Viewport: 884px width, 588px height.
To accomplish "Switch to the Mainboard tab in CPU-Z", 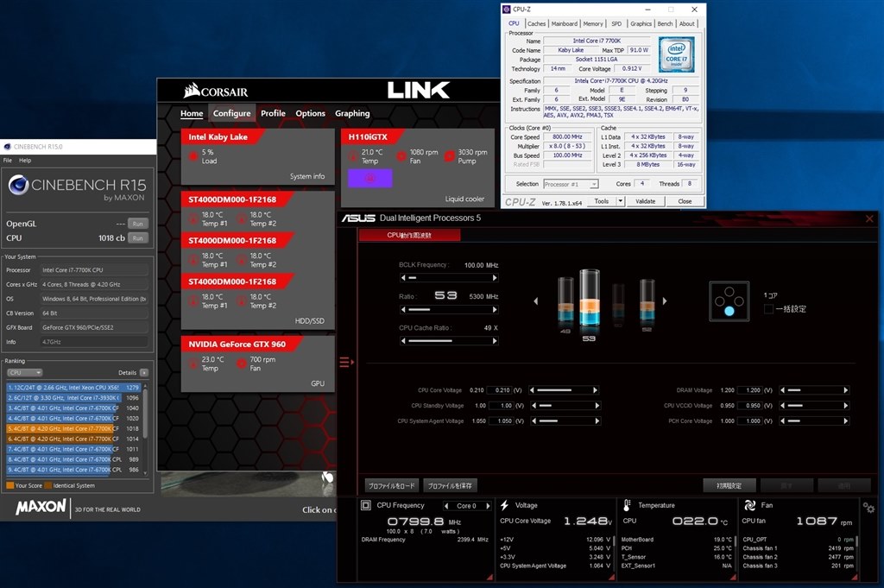I will click(565, 23).
